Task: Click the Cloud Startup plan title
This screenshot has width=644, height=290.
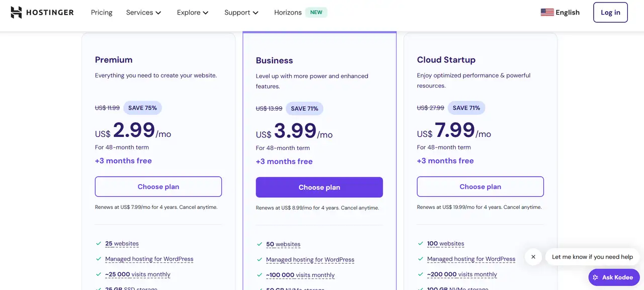Action: (x=446, y=60)
